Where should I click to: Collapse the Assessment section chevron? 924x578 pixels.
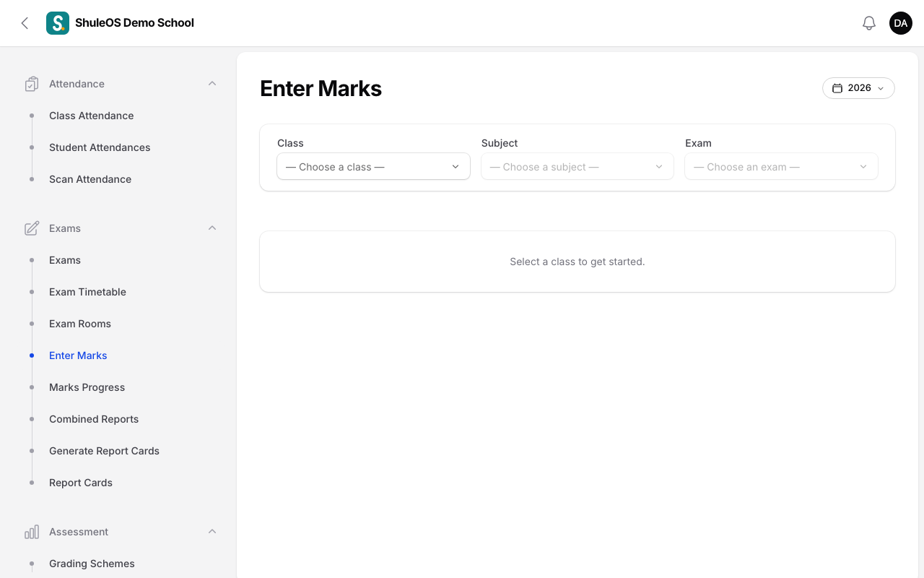(212, 532)
